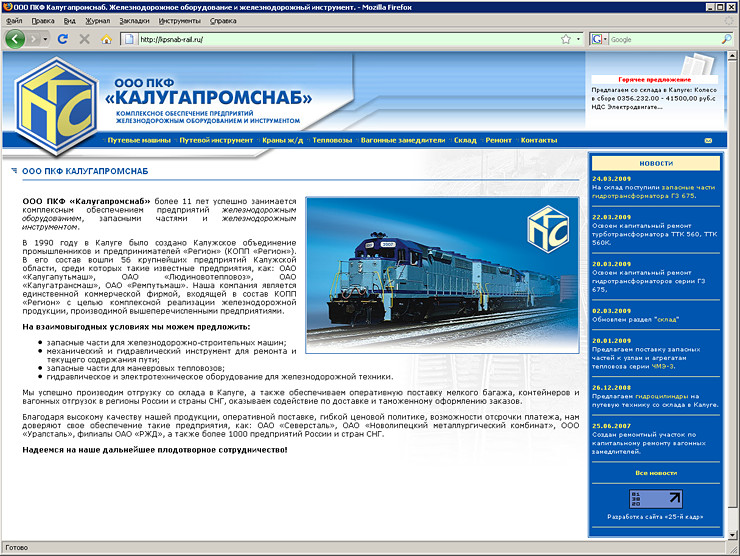
Task: Click the search magnifier icon
Action: point(726,39)
